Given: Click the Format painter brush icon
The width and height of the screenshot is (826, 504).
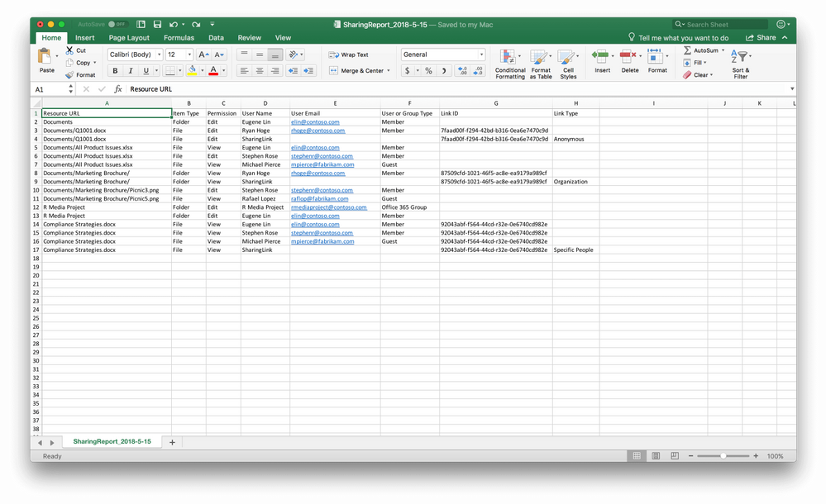Looking at the screenshot, I should tap(69, 75).
